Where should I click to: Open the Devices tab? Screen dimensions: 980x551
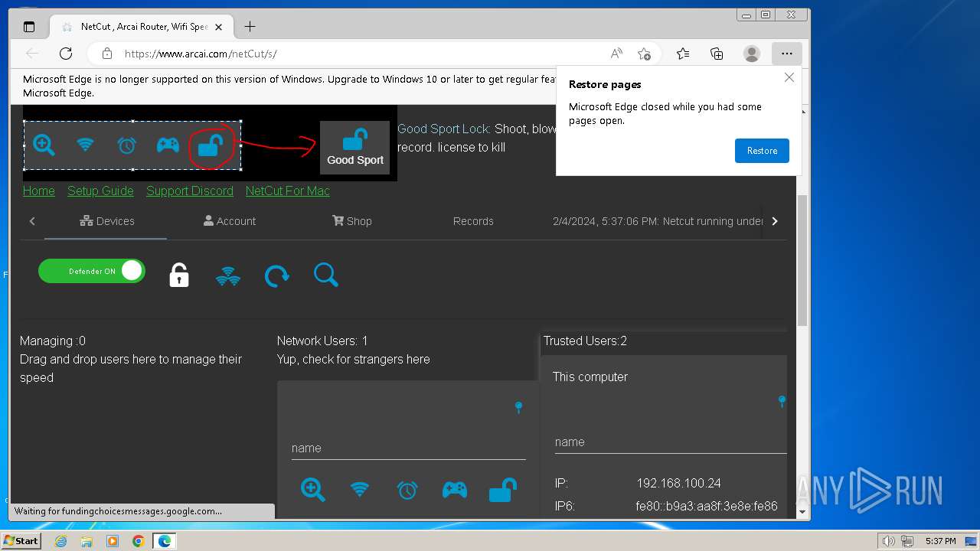(x=106, y=221)
